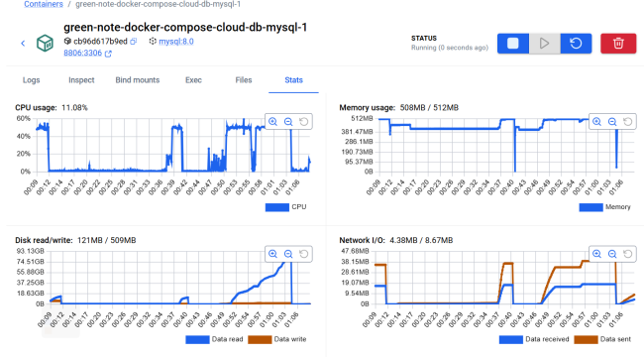The width and height of the screenshot is (644, 357).
Task: Click the breadcrumb container name text
Action: click(x=159, y=4)
